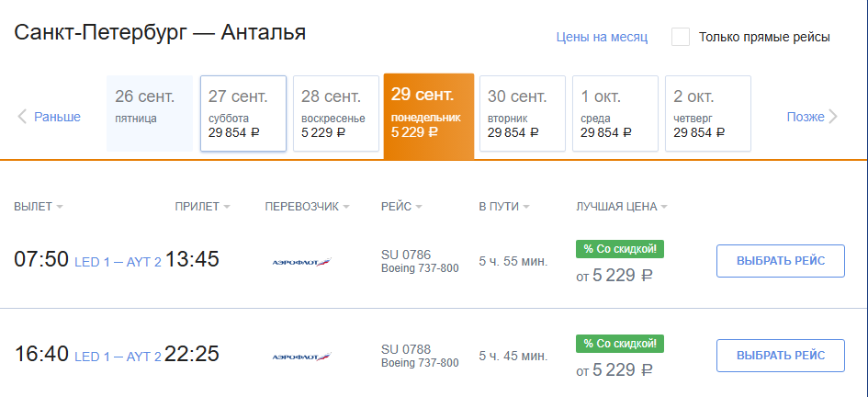The width and height of the screenshot is (868, 397).
Task: Click Aeroflot logo for flight SU 0786
Action: 301,262
